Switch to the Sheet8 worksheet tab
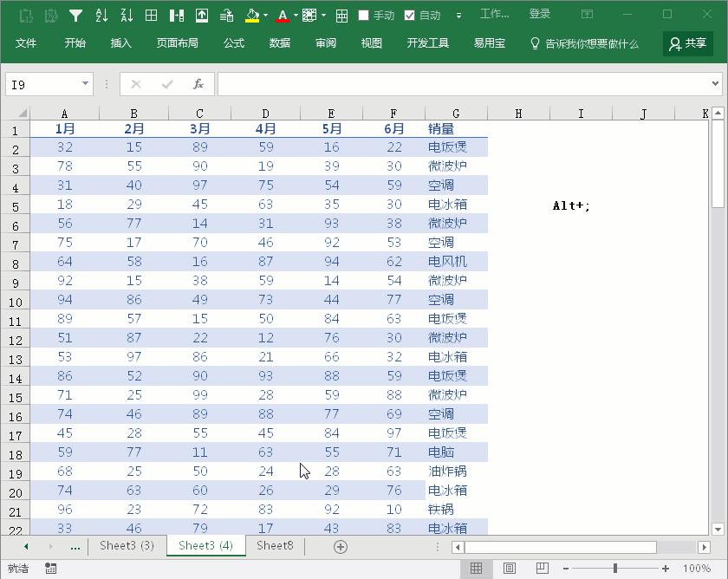 point(275,545)
